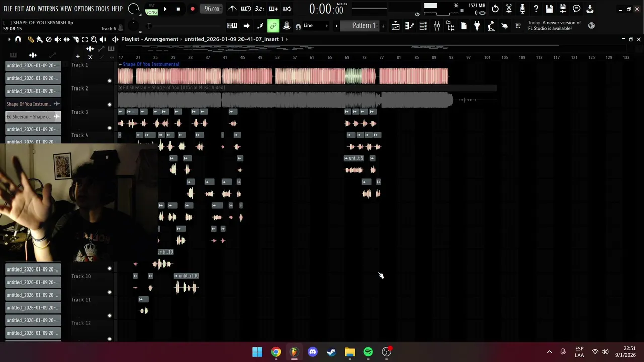Click the export download tray icon

click(x=590, y=9)
